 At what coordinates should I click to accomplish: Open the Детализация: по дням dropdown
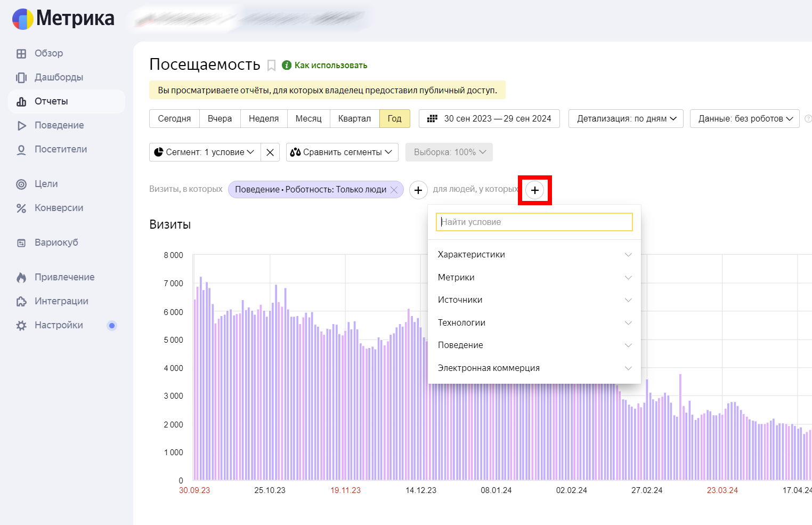(x=626, y=119)
